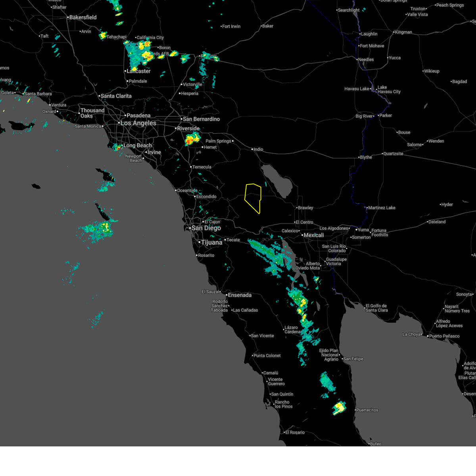476x476 pixels.
Task: Click the Puerto Peñasco label
Action: click(x=444, y=336)
